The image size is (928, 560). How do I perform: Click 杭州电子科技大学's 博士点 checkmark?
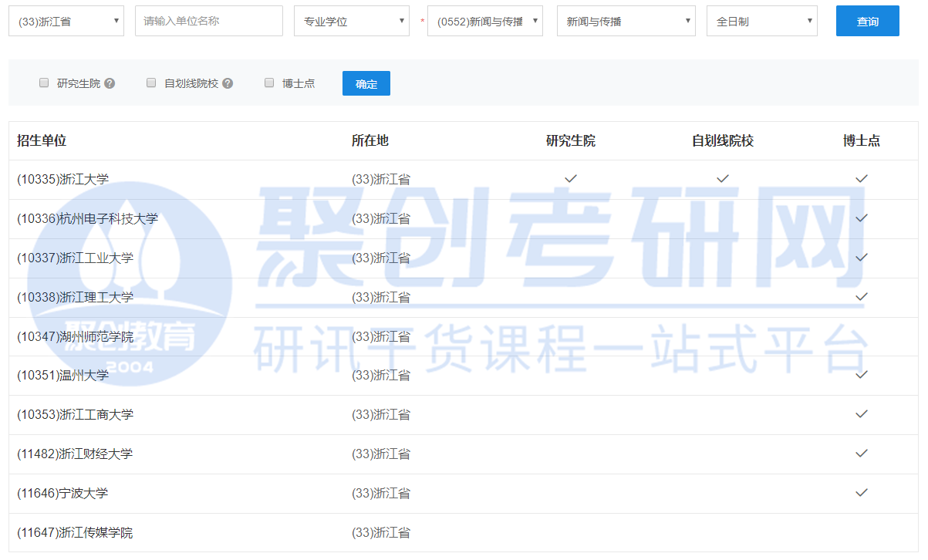pos(862,218)
